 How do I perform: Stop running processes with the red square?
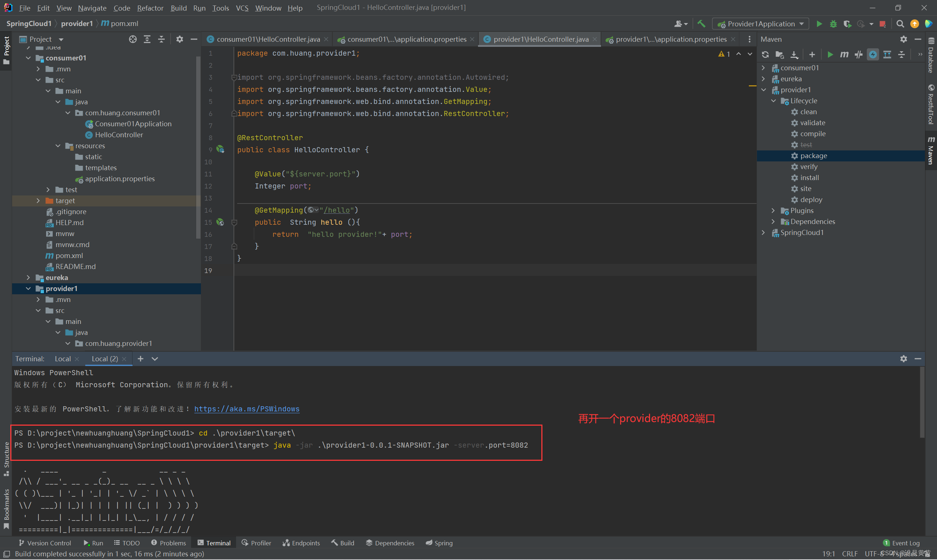[x=882, y=24]
